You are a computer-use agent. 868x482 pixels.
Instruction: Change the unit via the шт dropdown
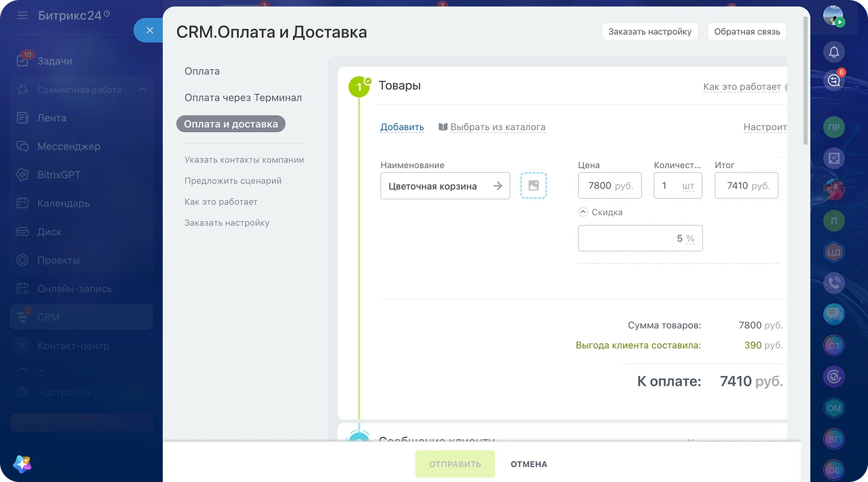pos(688,186)
